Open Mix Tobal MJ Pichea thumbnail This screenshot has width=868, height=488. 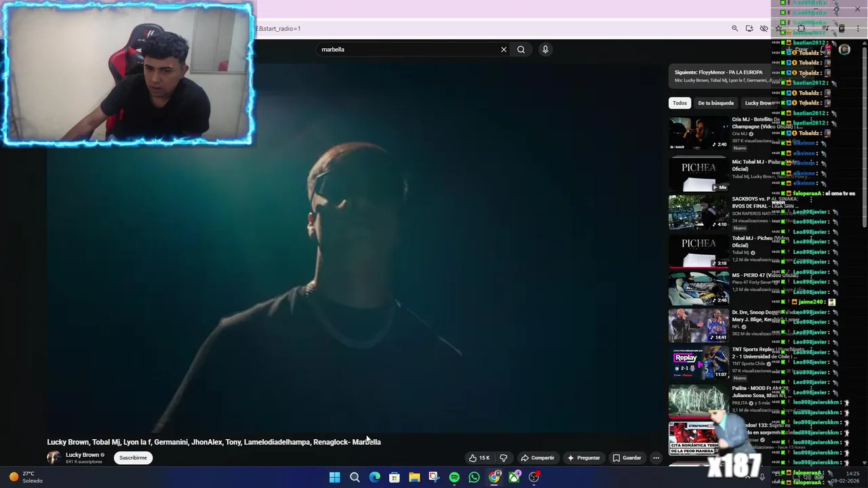point(698,175)
